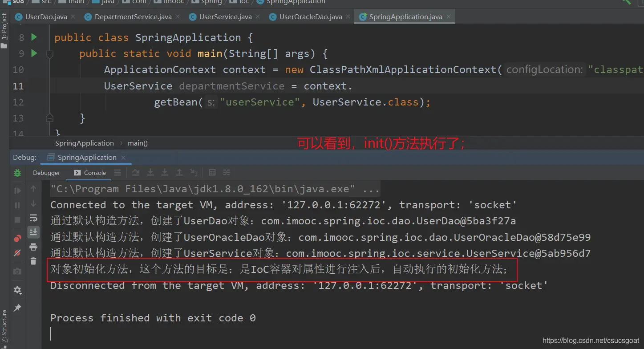
Task: Click the Pause Program icon
Action: [x=17, y=205]
